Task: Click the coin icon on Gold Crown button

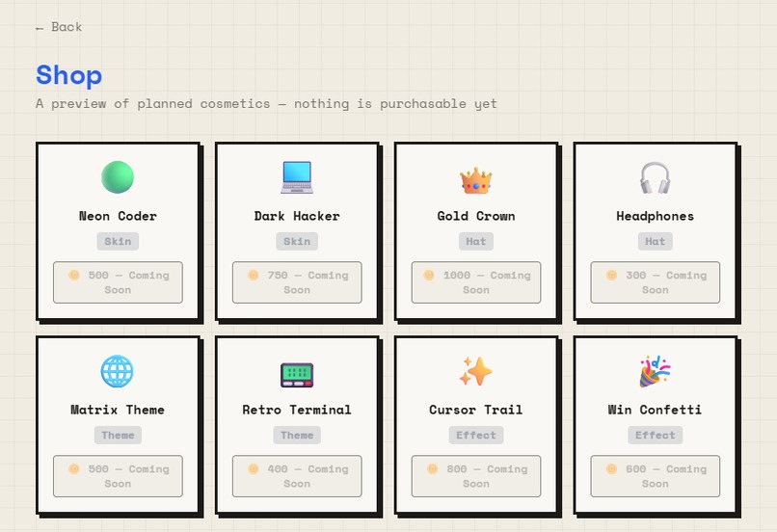Action: (x=429, y=275)
